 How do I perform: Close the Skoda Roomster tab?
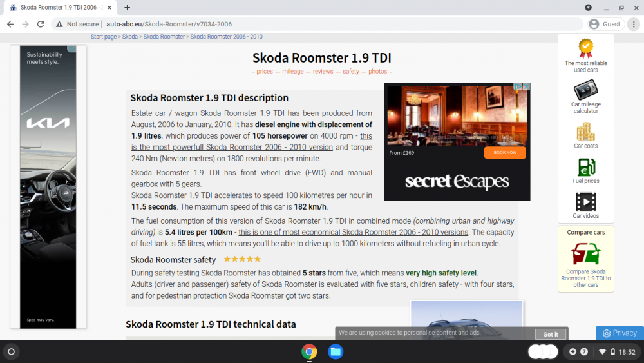(x=109, y=7)
